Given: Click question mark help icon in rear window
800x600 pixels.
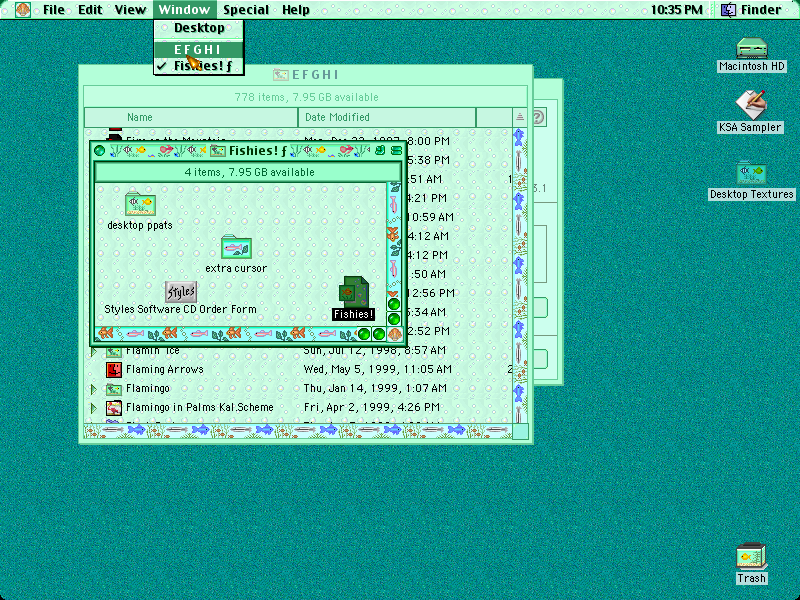Looking at the screenshot, I should [538, 117].
